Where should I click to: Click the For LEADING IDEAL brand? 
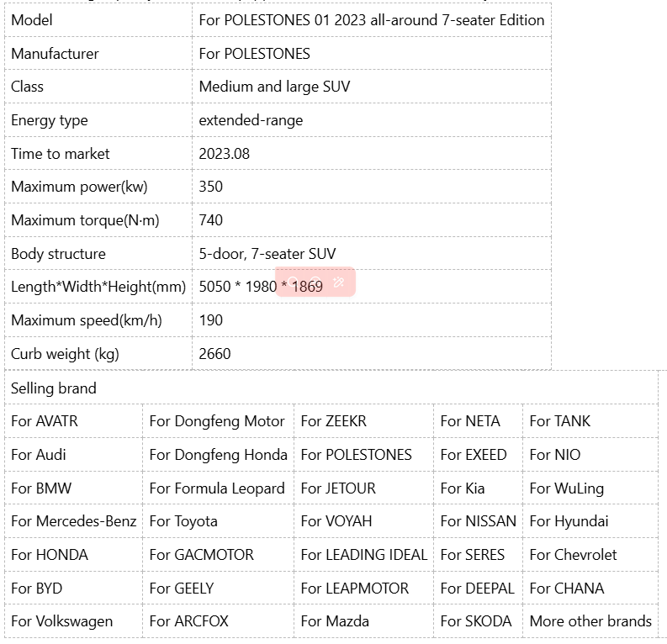tap(363, 555)
